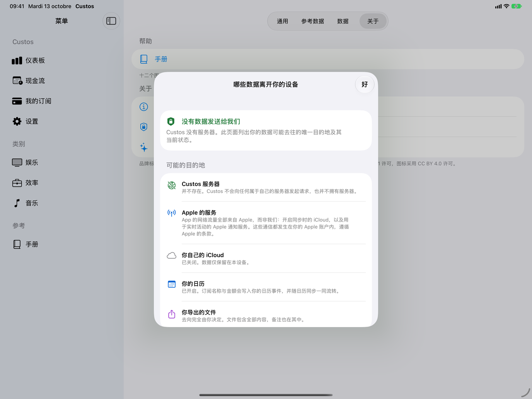Viewport: 532px width, 399px height.
Task: Click home indicator bar at bottom
Action: (x=266, y=395)
